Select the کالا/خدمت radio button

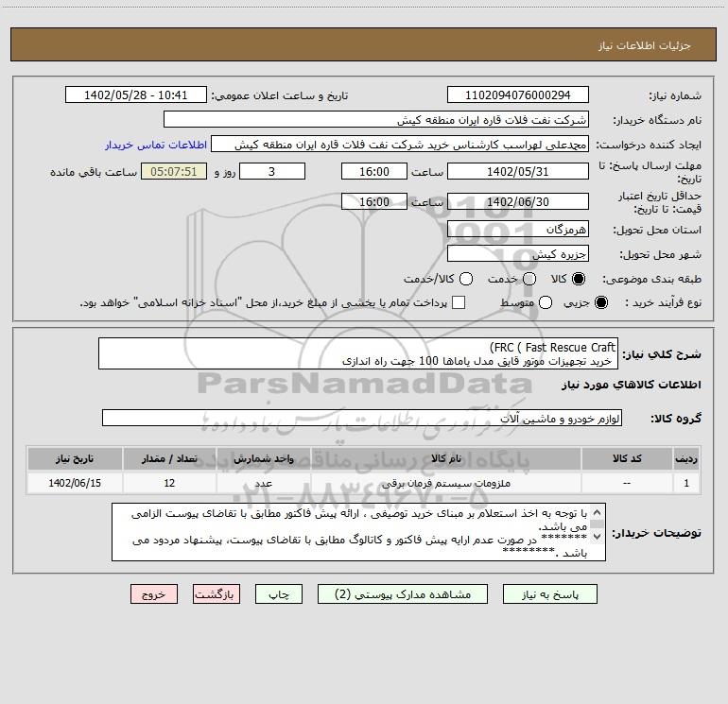click(x=466, y=279)
